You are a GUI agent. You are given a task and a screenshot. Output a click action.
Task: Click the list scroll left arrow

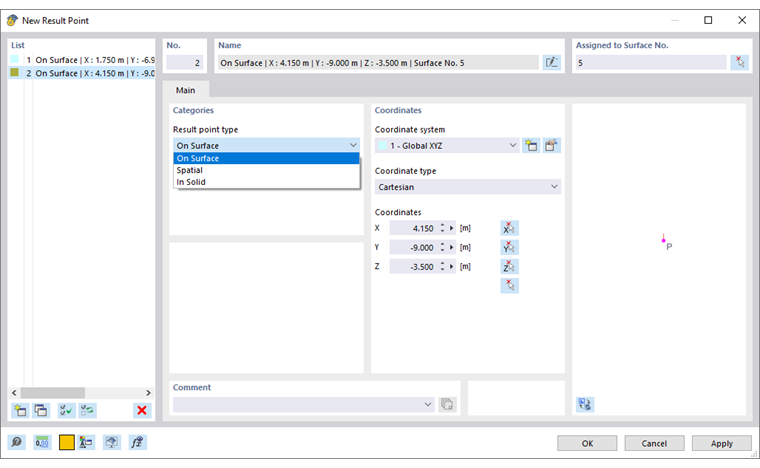click(x=14, y=392)
